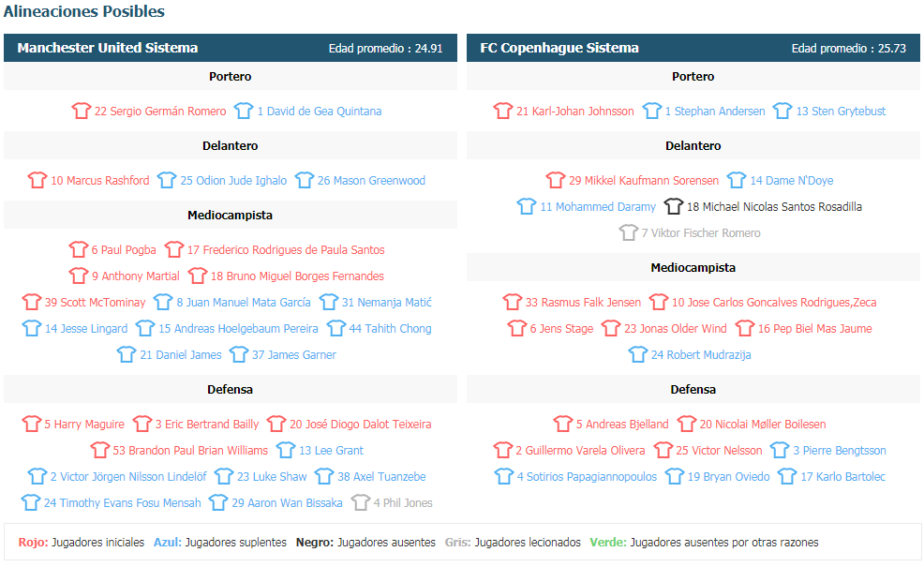The height and width of the screenshot is (567, 924).
Task: Click the red shirt icon beside Paul Pogba
Action: [x=79, y=249]
